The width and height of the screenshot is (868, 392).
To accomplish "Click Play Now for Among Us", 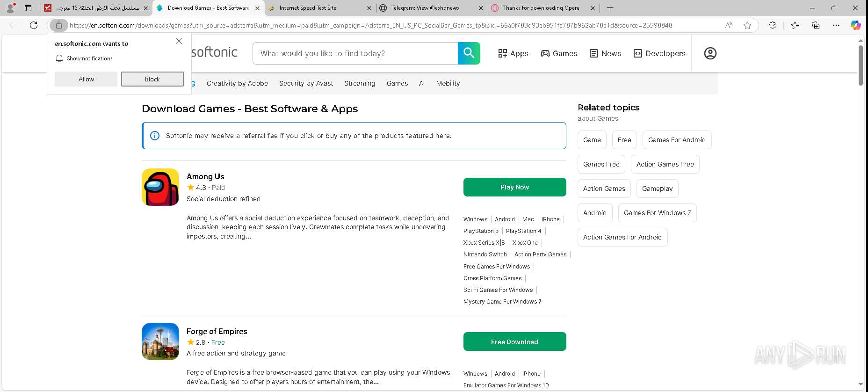I will pos(515,187).
